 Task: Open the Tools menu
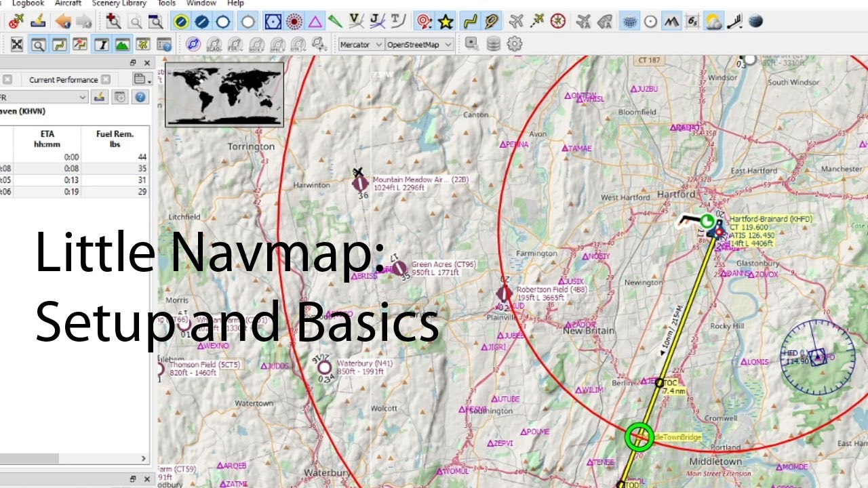167,3
